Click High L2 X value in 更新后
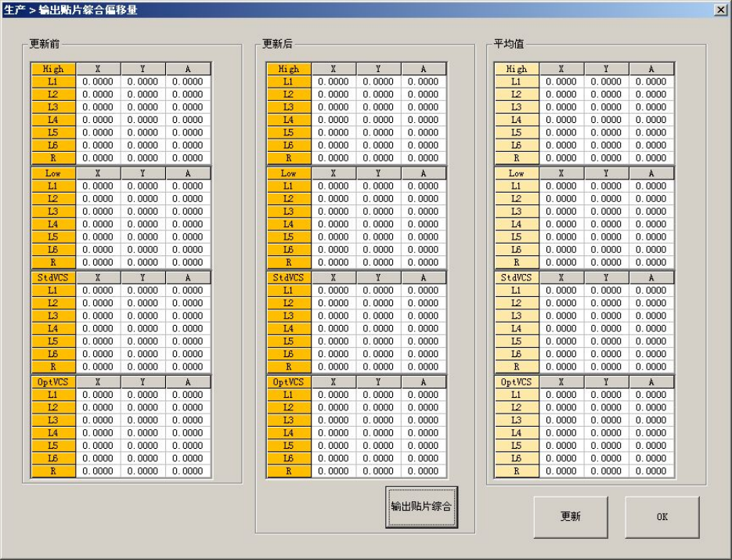The image size is (732, 560). pos(334,94)
